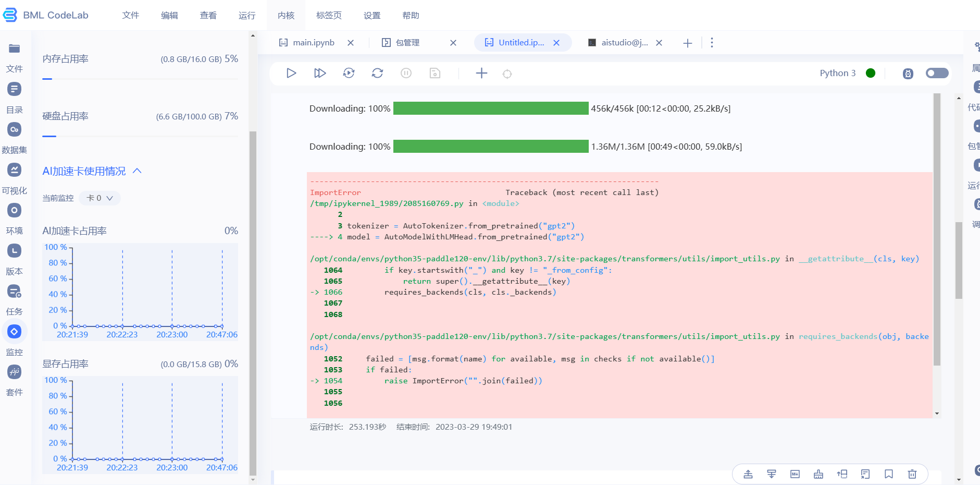This screenshot has width=980, height=485.
Task: Close the Untitled.ip... tab
Action: [556, 43]
